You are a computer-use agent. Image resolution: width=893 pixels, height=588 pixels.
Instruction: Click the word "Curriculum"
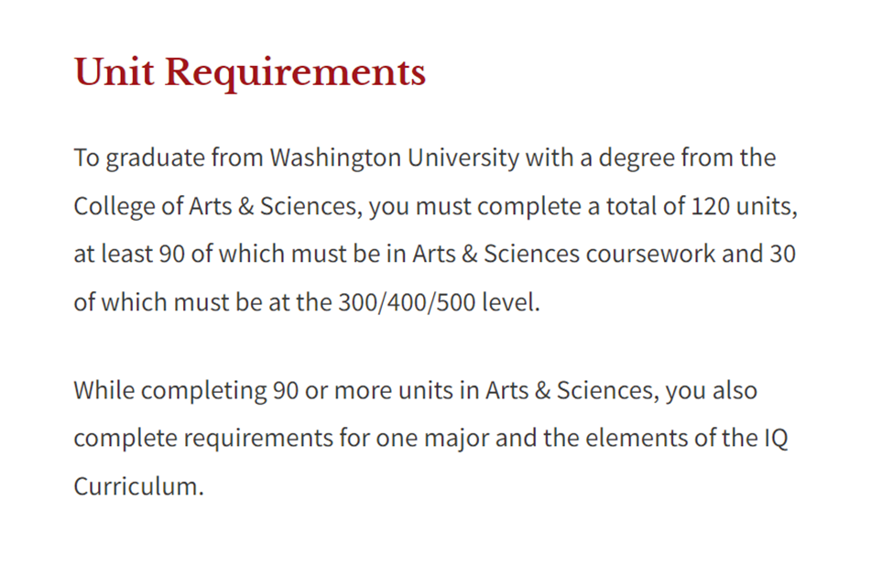(x=136, y=486)
